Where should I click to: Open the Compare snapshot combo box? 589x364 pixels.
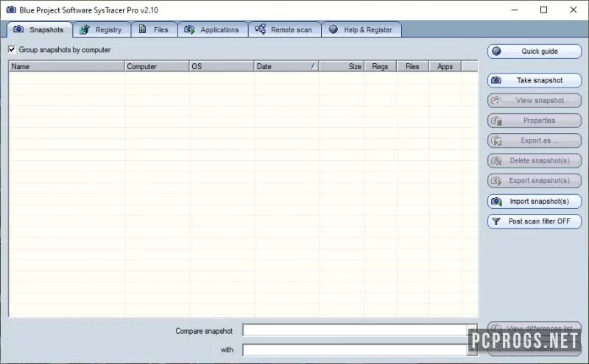point(359,330)
